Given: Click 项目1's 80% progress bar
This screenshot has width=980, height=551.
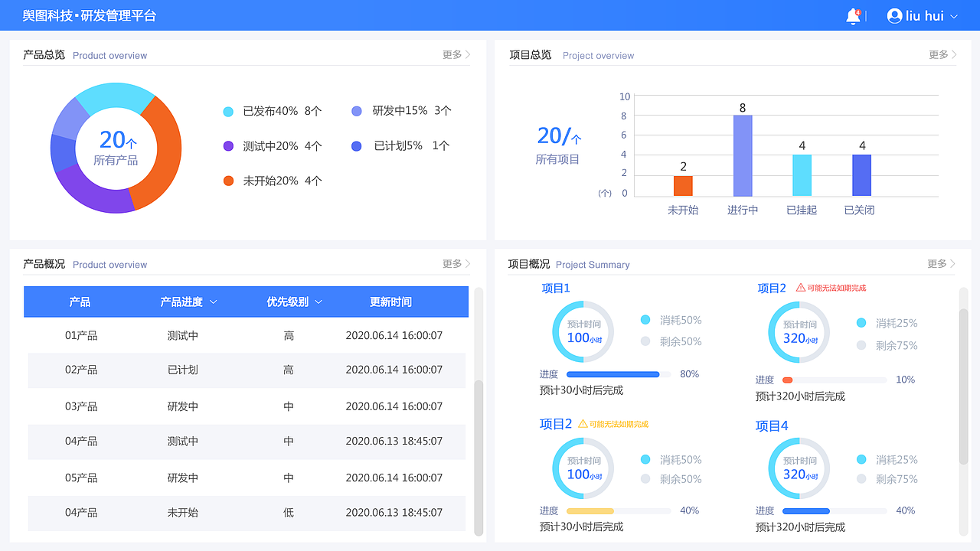Looking at the screenshot, I should coord(619,374).
